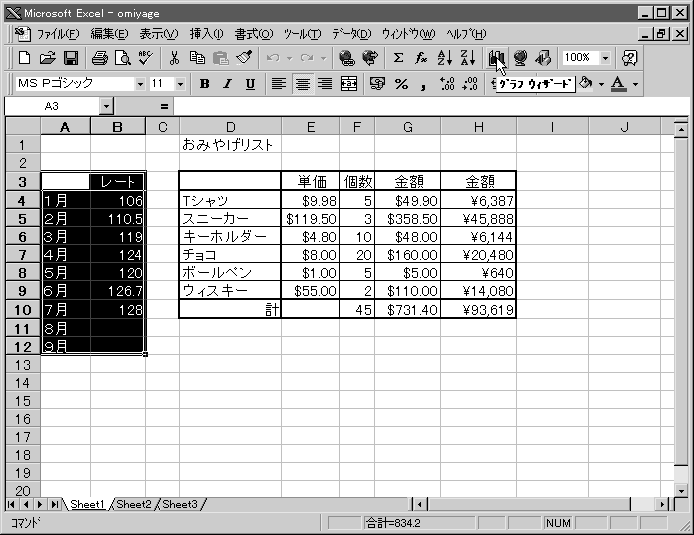Open the 挿入 (Insert) menu

pos(206,33)
